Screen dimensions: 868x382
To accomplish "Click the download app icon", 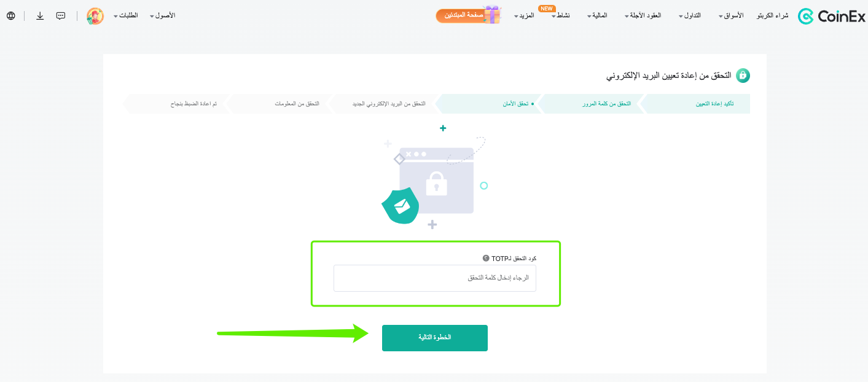I will coord(40,16).
